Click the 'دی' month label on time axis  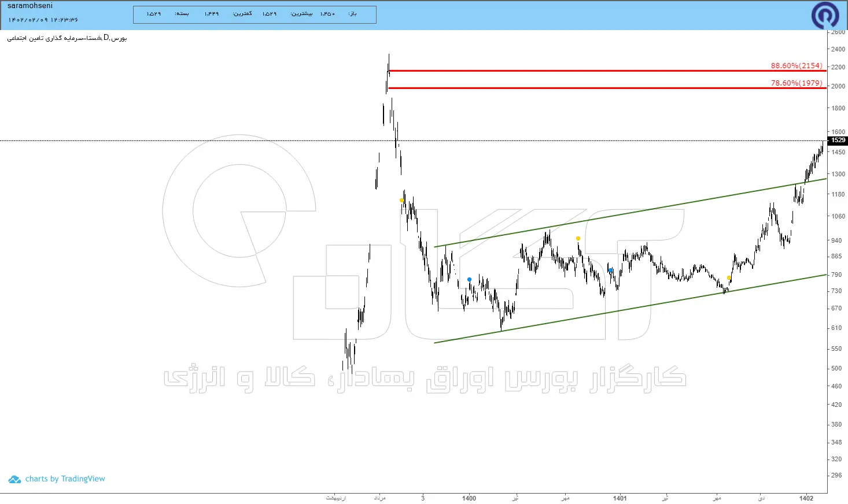(761, 498)
